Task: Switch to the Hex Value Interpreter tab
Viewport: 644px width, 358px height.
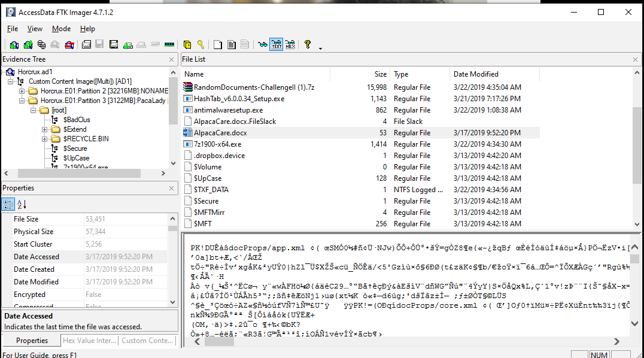Action: (x=89, y=341)
